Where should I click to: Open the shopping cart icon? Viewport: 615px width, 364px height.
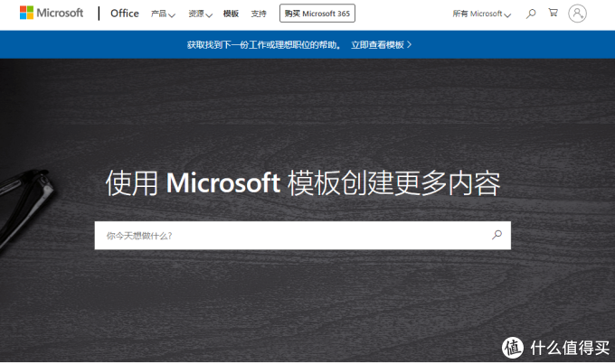point(553,13)
